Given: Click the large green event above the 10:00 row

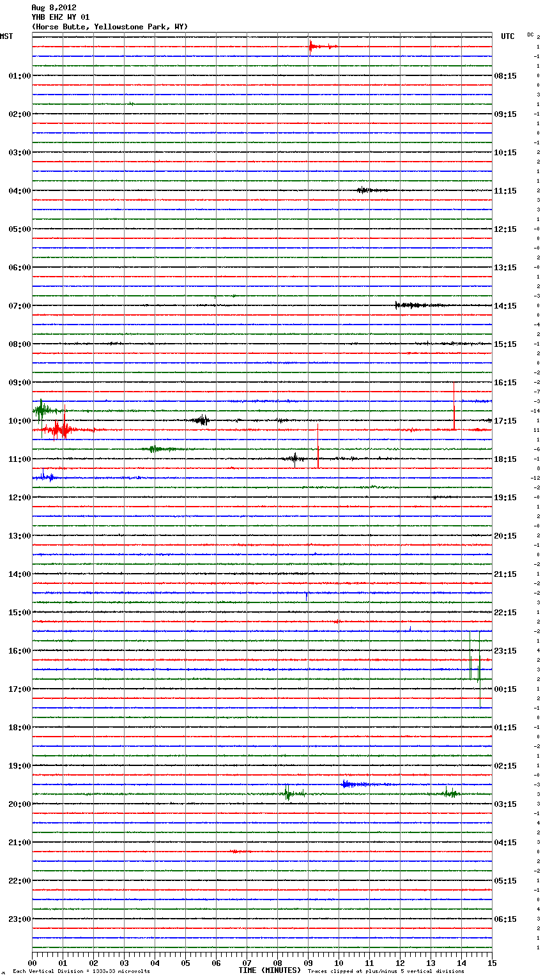Looking at the screenshot, I should point(42,410).
